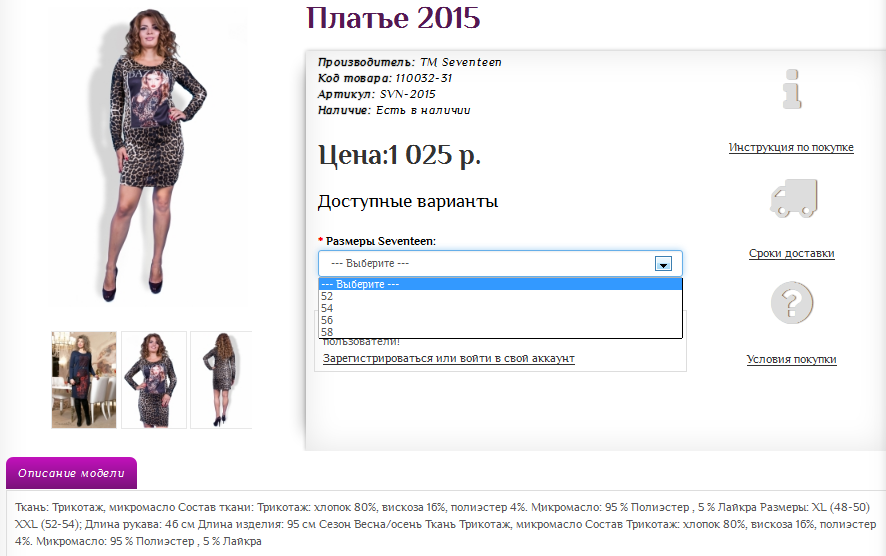Click the size dropdown arrow button
The height and width of the screenshot is (556, 886).
(x=663, y=263)
